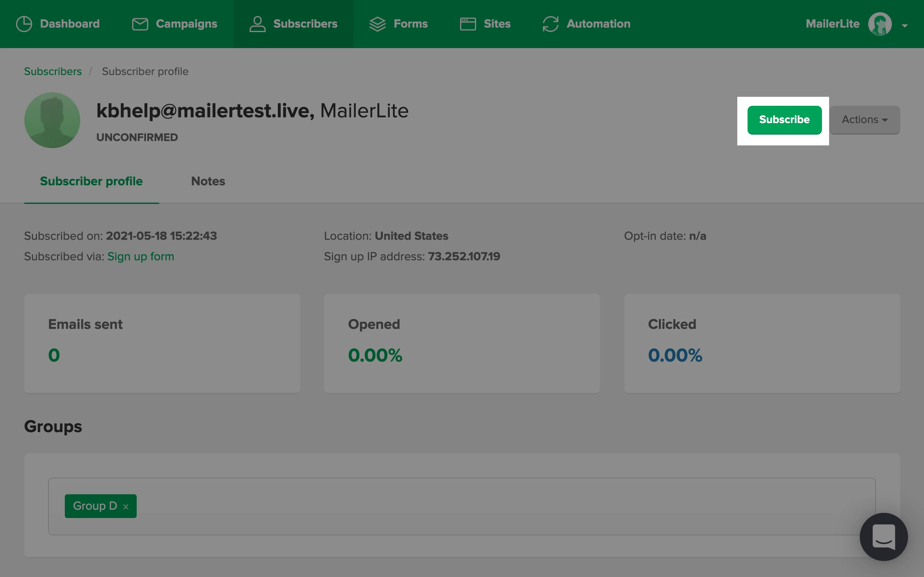
Task: Click the Campaigns envelope icon
Action: pos(140,24)
